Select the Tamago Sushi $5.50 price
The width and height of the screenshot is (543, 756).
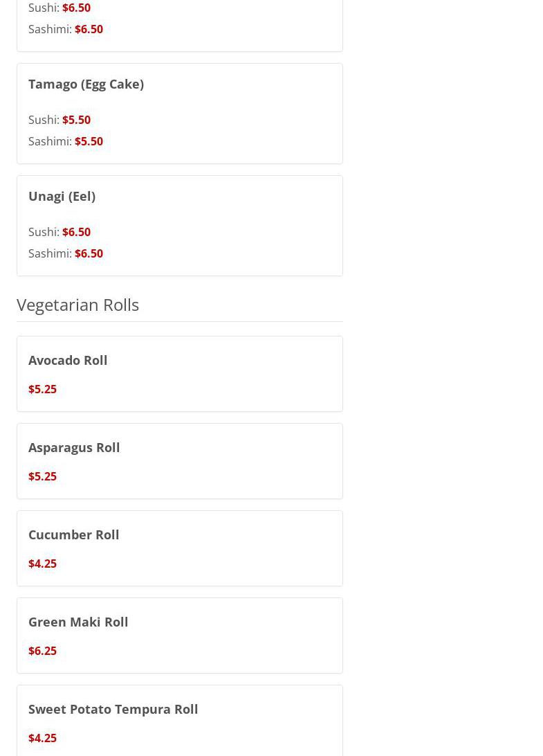[76, 120]
